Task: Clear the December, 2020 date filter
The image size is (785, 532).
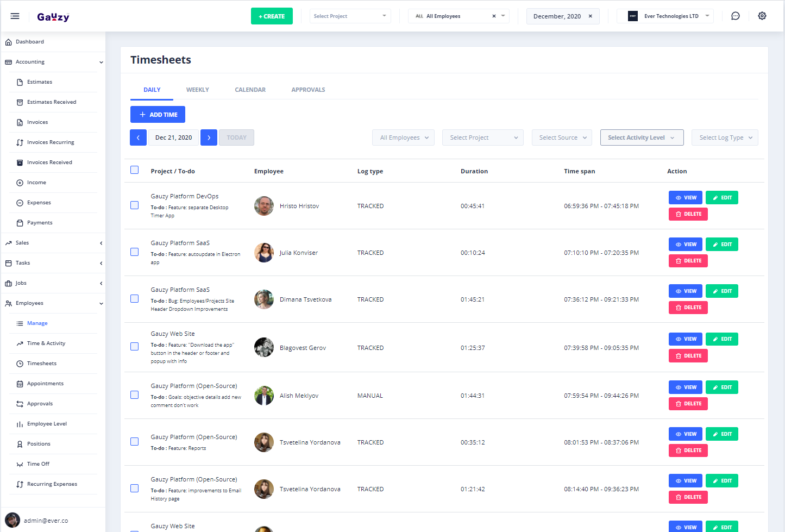Action: pyautogui.click(x=590, y=16)
